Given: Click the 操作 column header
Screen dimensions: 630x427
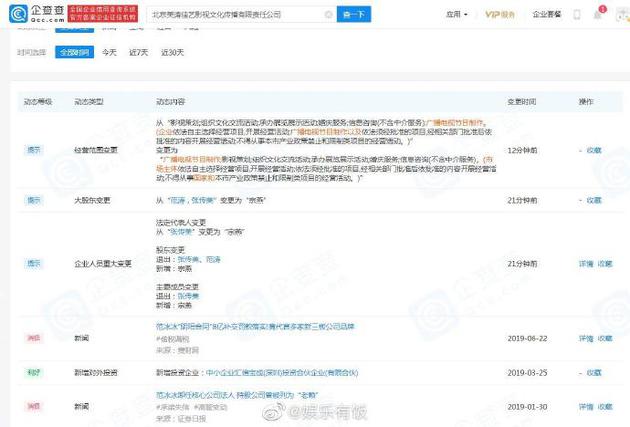Looking at the screenshot, I should pyautogui.click(x=586, y=102).
